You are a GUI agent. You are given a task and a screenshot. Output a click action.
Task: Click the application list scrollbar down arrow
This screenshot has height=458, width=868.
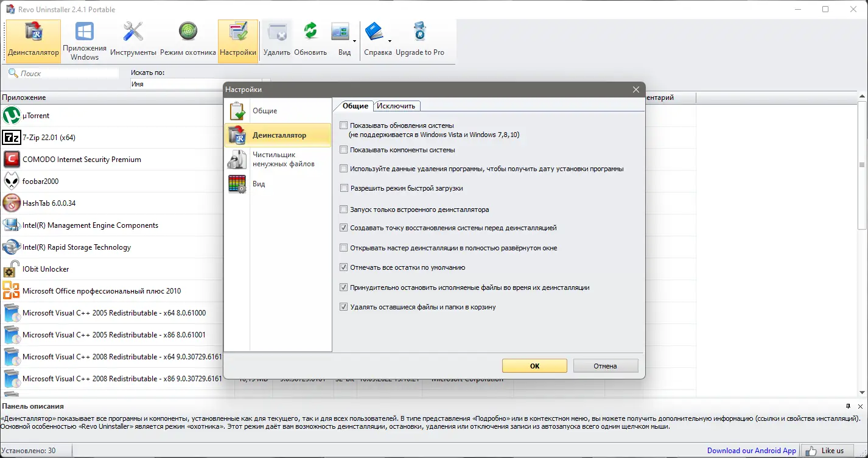pos(862,392)
